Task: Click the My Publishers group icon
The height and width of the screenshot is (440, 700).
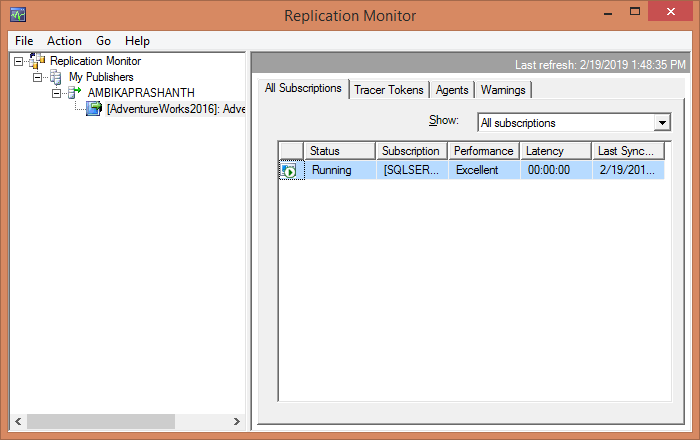Action: coord(57,77)
